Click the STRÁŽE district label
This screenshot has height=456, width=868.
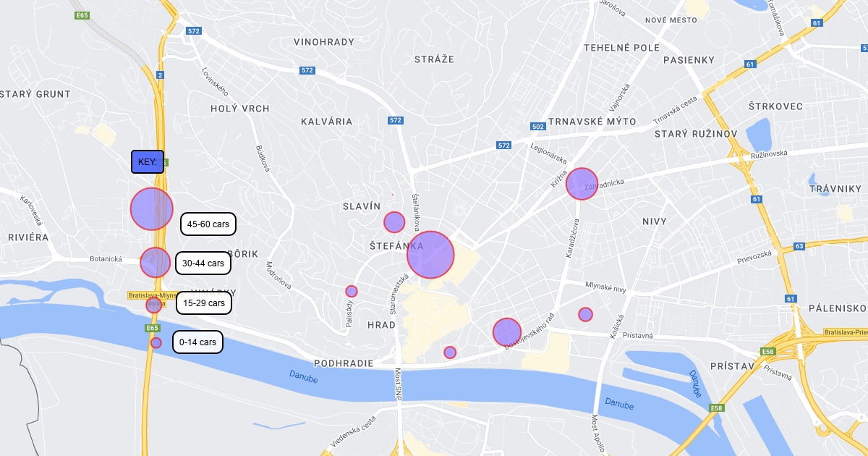click(x=434, y=59)
